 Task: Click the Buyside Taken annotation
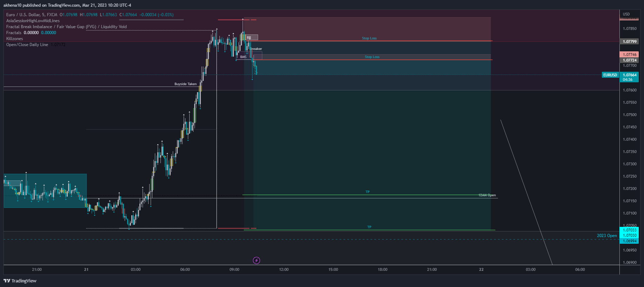point(185,84)
